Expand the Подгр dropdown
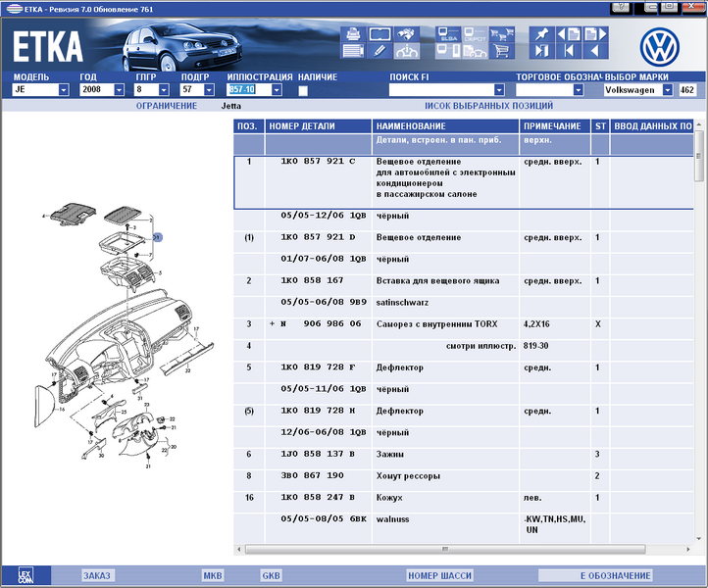Screen dimensions: 708x588 (x=209, y=90)
